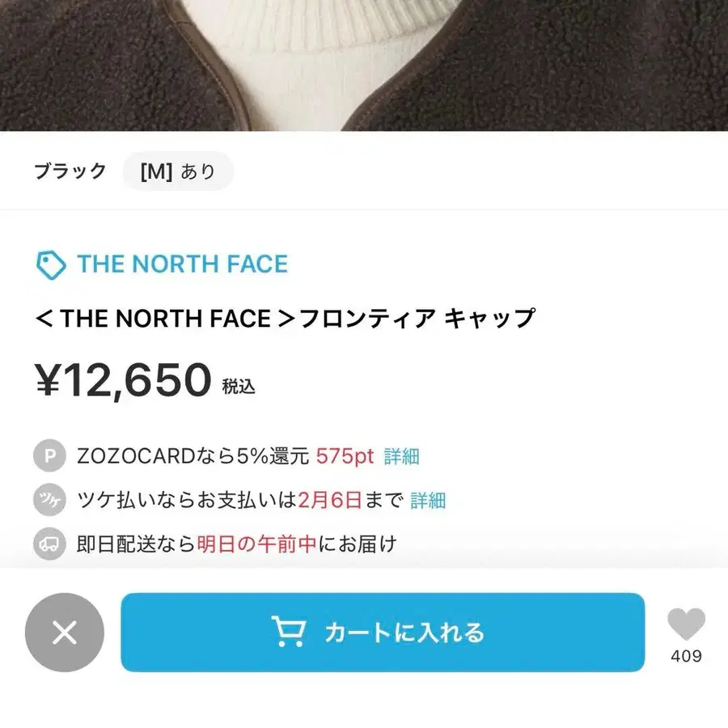Open the THE NORTH FACE brand page
This screenshot has height=728, width=728.
(x=181, y=265)
